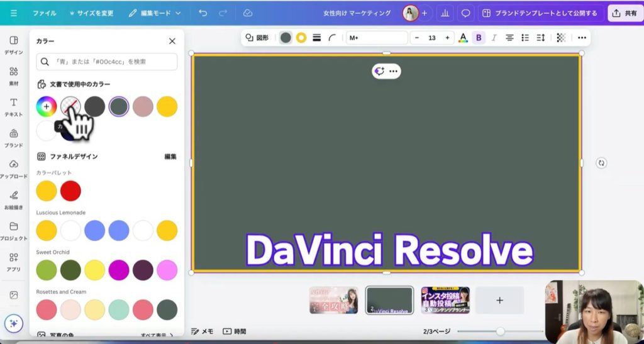This screenshot has width=644, height=344.
Task: Open the アップロード uploads panel
Action: (13, 169)
